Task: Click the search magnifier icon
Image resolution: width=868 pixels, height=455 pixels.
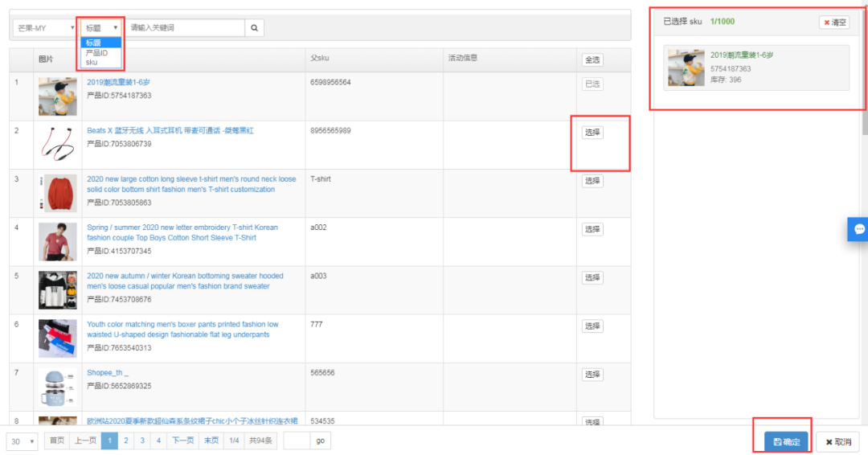Action: 254,28
